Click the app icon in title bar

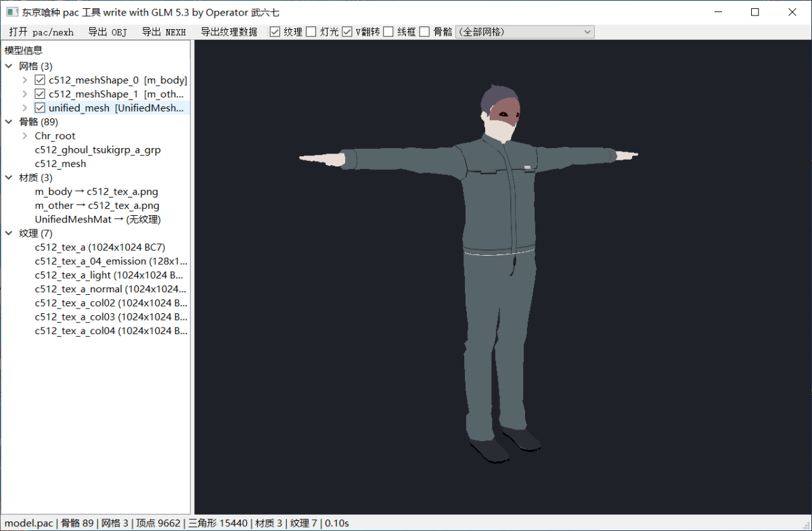pyautogui.click(x=12, y=12)
